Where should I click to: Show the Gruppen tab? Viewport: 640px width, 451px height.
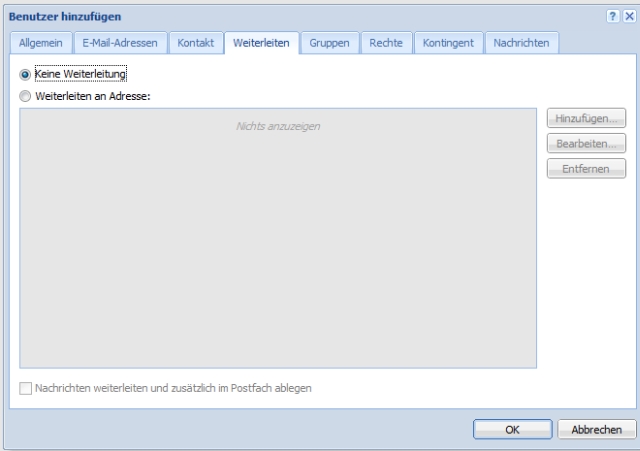329,43
